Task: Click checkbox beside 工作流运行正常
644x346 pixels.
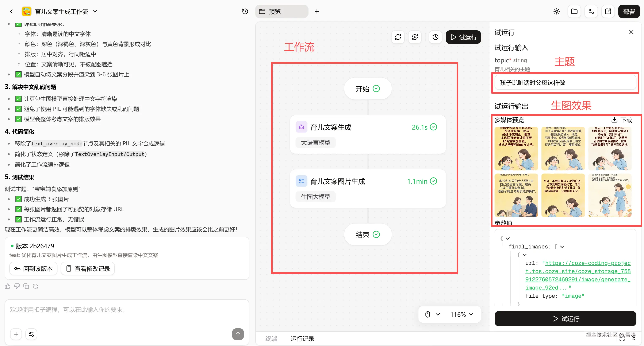Action: (x=18, y=219)
